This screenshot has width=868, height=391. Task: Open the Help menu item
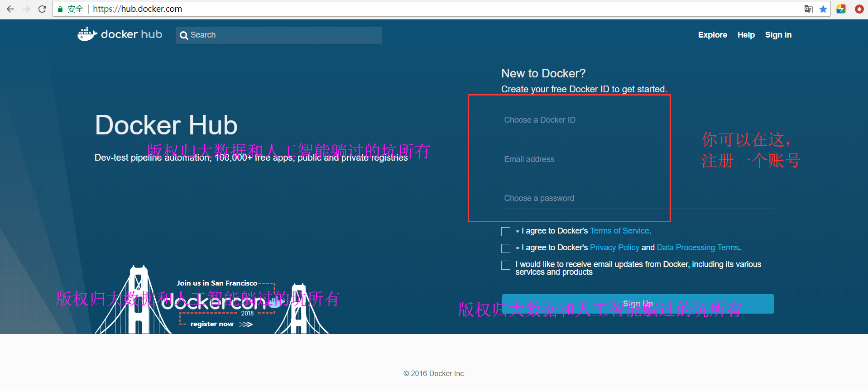746,35
